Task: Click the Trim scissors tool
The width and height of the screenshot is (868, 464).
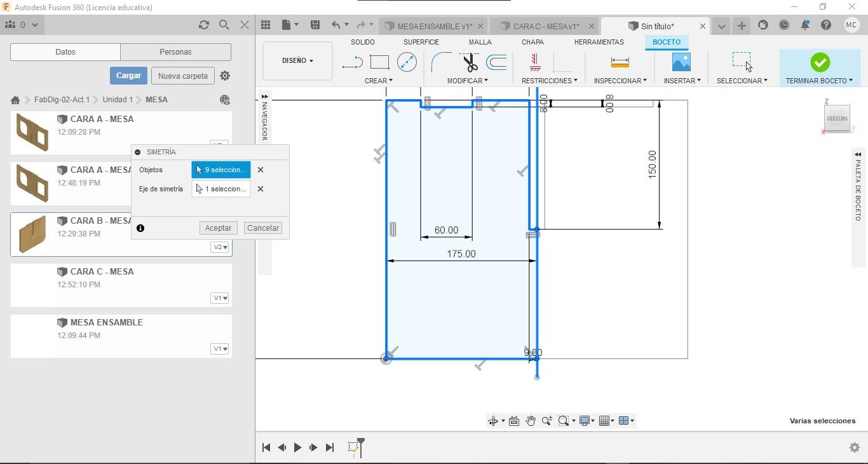Action: click(x=470, y=62)
